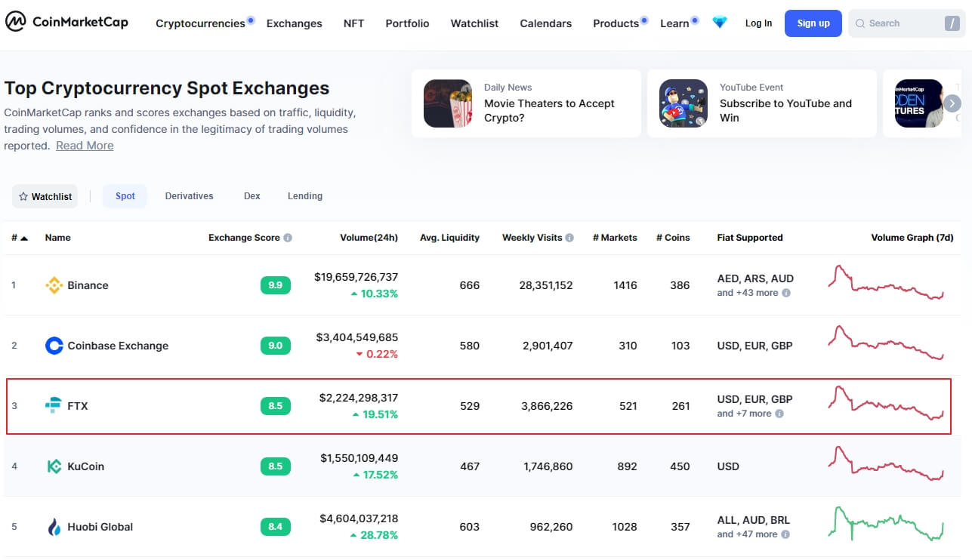Open Products menu

tap(616, 23)
